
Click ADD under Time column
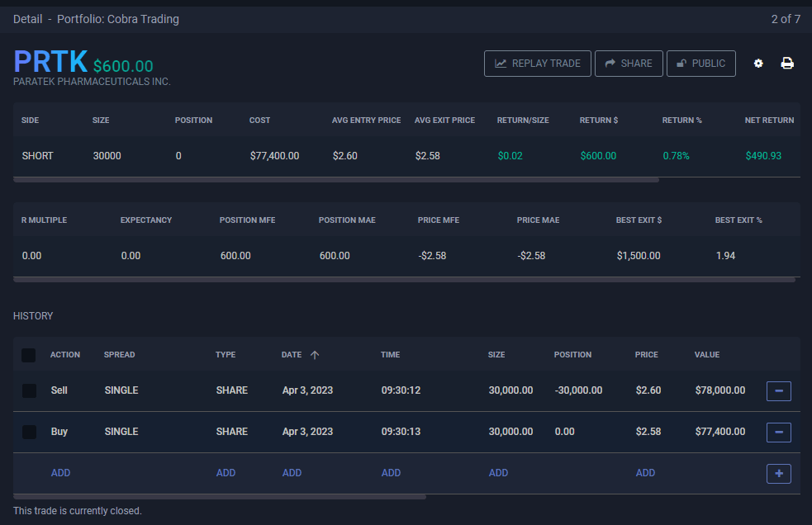tap(391, 473)
